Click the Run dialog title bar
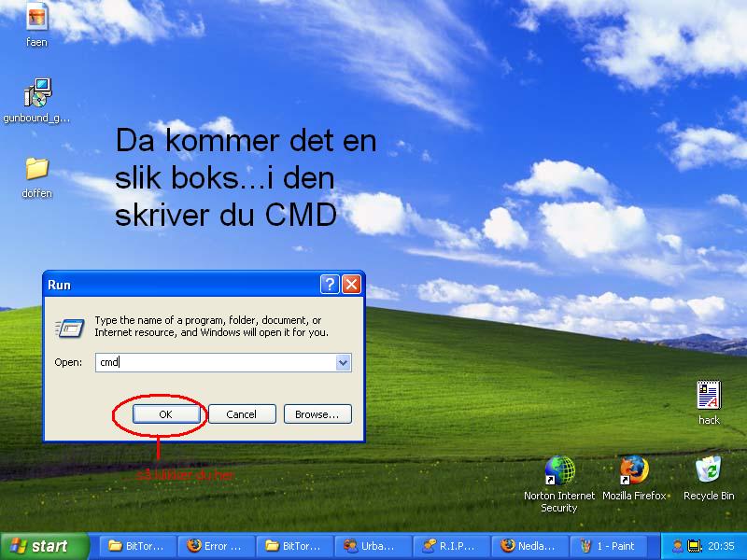The width and height of the screenshot is (747, 560). pos(181,285)
